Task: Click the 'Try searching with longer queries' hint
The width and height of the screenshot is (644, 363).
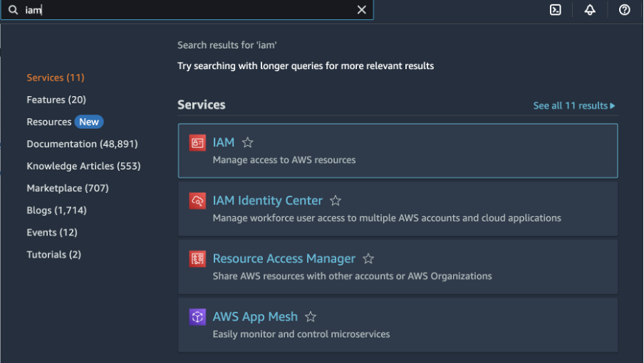Action: point(306,66)
